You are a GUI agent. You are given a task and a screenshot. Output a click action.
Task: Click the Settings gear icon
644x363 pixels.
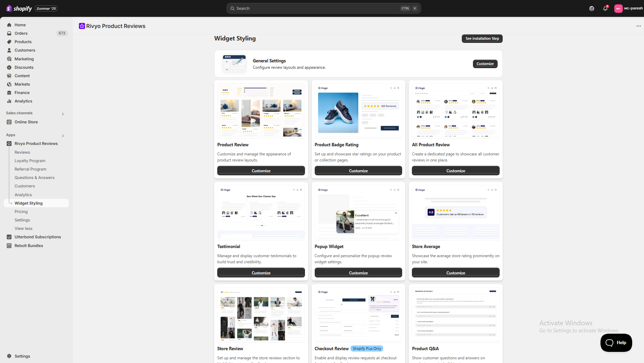[9, 356]
